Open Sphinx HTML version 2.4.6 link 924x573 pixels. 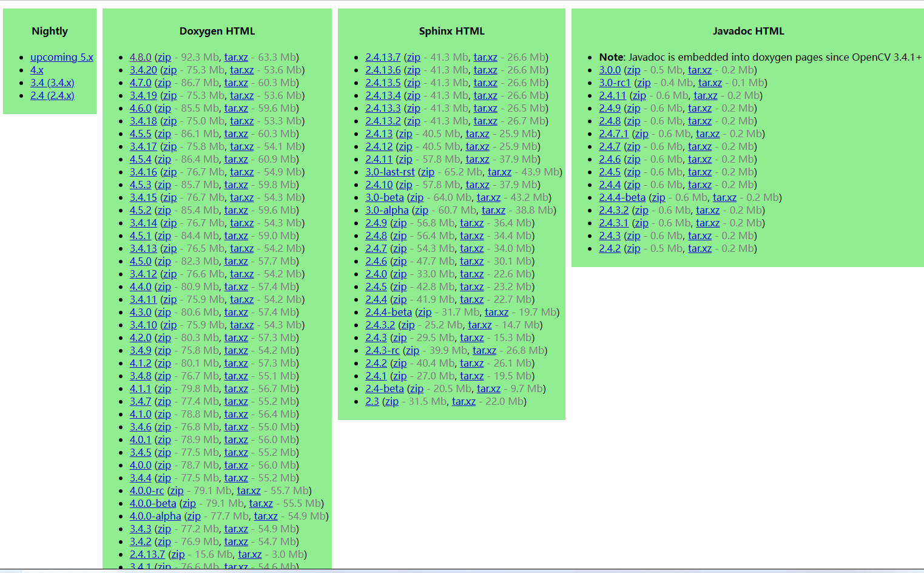(376, 261)
